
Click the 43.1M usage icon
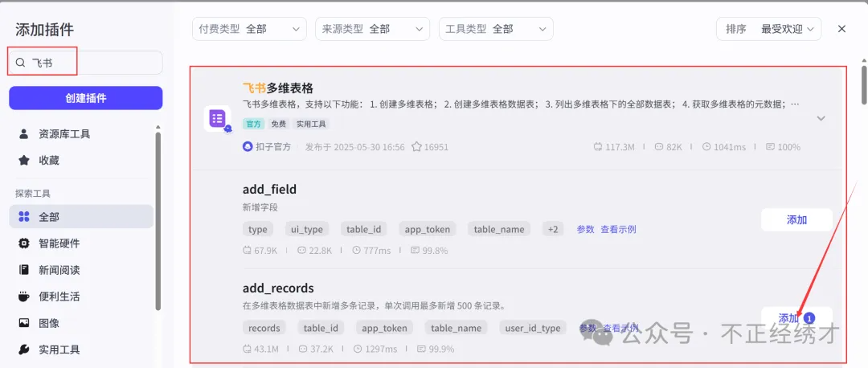pos(247,350)
